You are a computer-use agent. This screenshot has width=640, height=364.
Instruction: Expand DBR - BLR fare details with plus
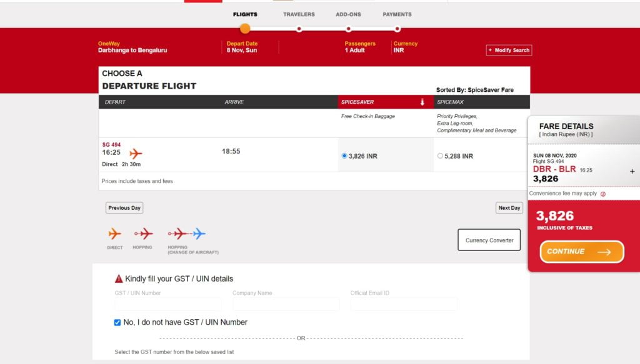[632, 171]
